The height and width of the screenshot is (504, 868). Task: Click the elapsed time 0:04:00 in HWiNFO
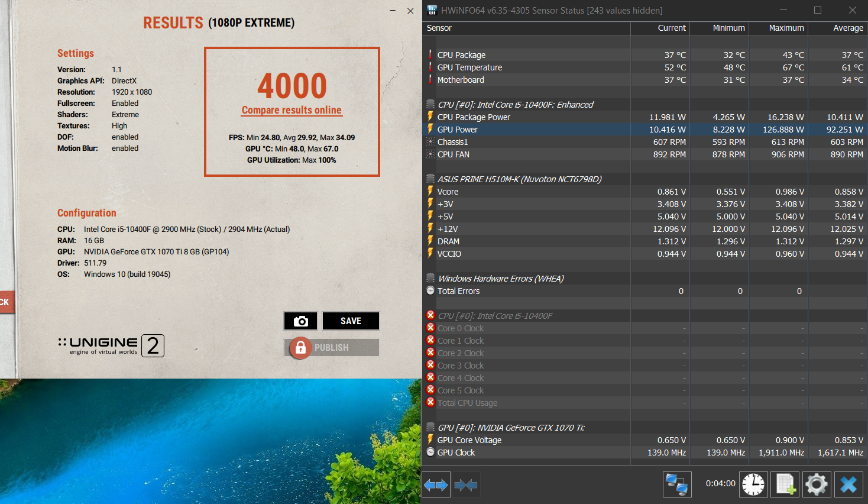pyautogui.click(x=721, y=483)
